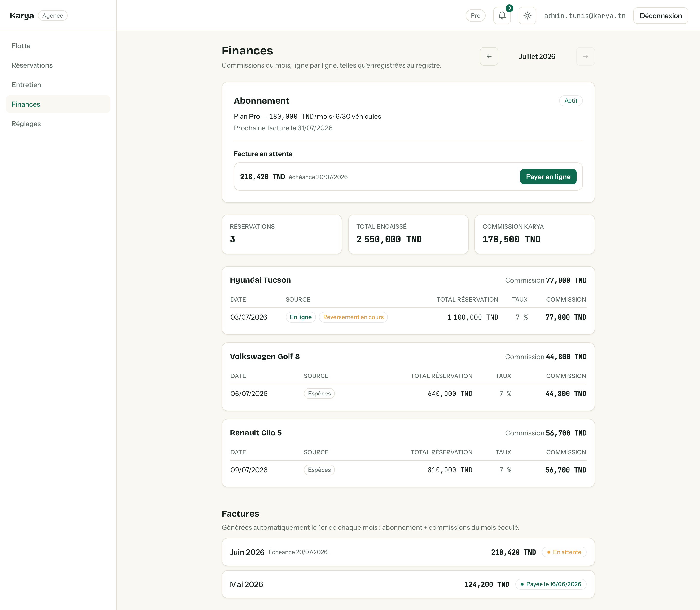The height and width of the screenshot is (610, 700).
Task: Click the Déconnexion button
Action: pos(661,16)
